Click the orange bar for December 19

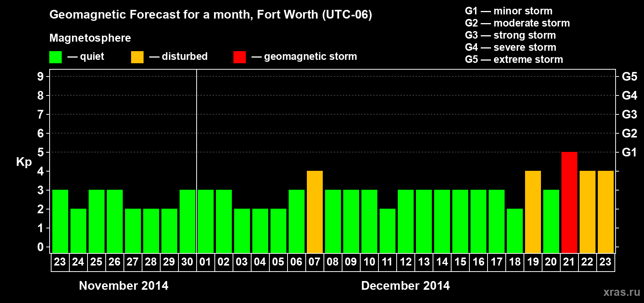click(533, 212)
